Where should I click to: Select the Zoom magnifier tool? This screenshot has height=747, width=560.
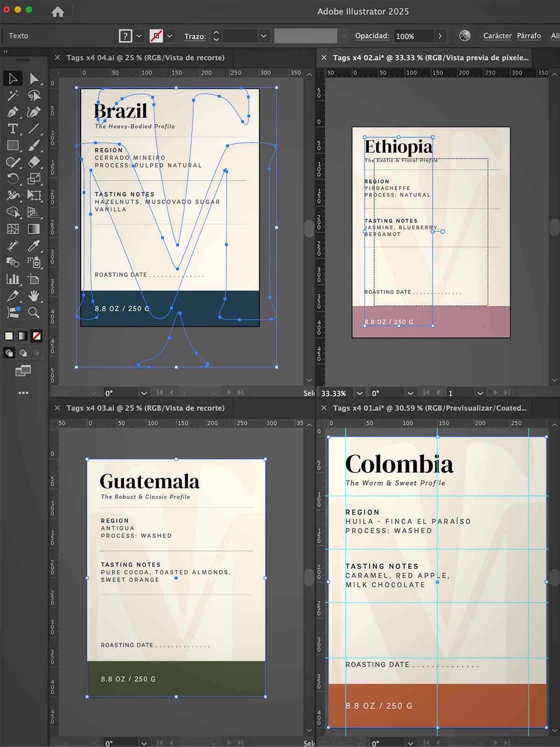point(34,312)
